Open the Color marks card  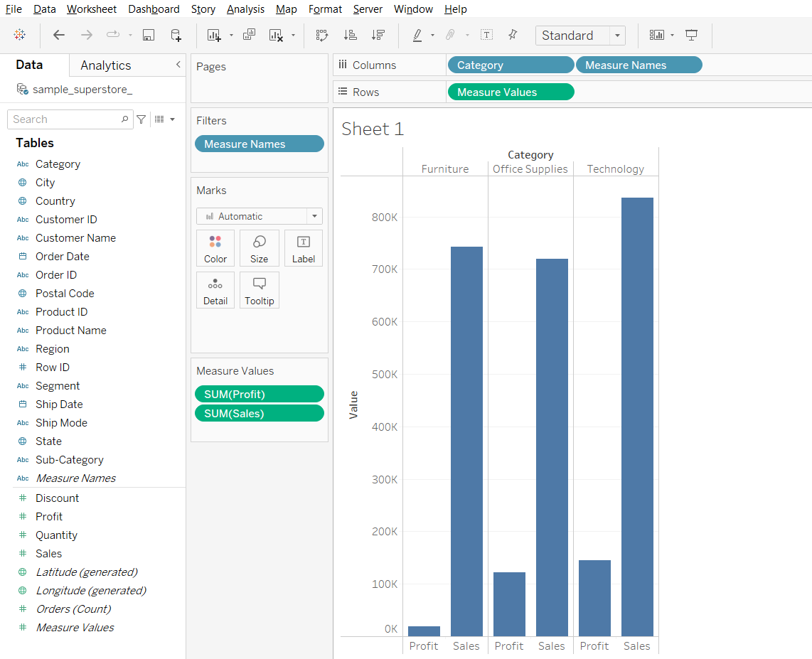point(215,248)
